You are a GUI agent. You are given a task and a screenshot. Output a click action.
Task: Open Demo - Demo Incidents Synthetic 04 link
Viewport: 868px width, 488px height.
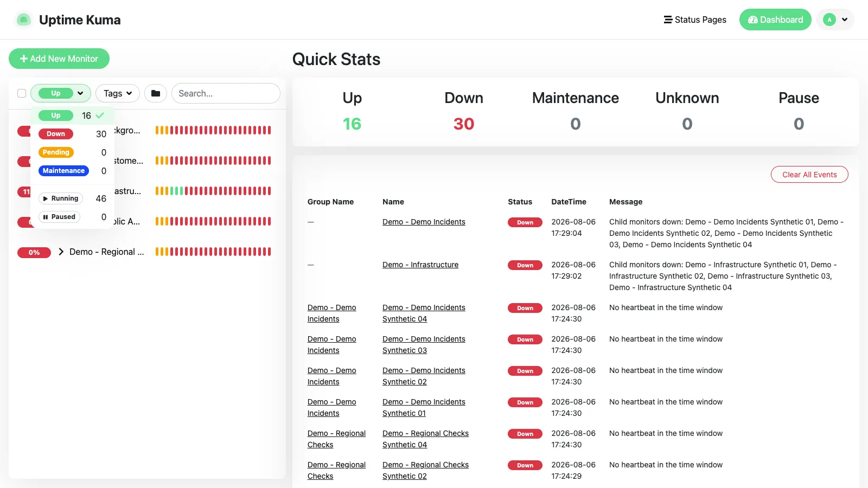tap(424, 313)
